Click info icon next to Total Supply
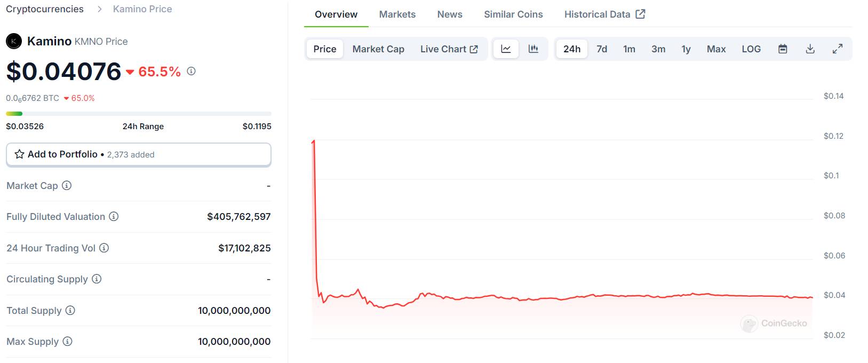The width and height of the screenshot is (868, 363). point(70,311)
